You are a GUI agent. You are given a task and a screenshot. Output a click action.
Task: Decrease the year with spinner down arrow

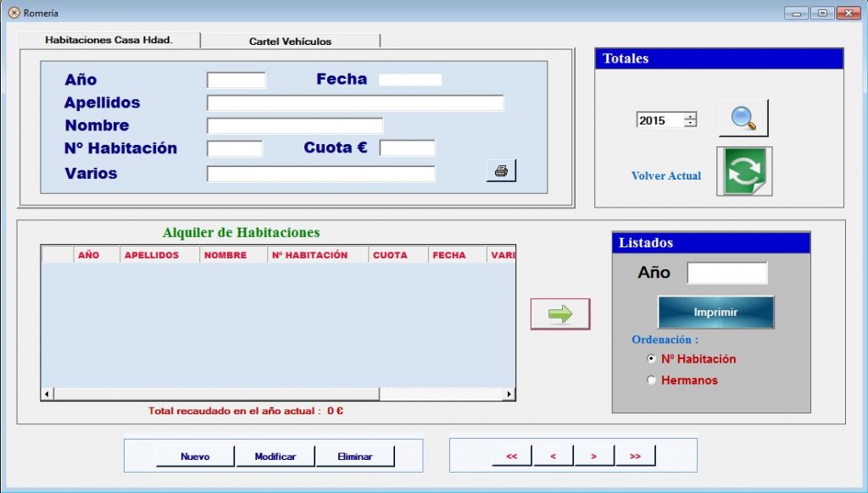[x=690, y=125]
